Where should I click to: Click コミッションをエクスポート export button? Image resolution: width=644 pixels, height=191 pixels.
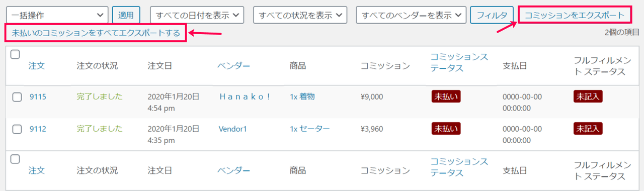575,15
